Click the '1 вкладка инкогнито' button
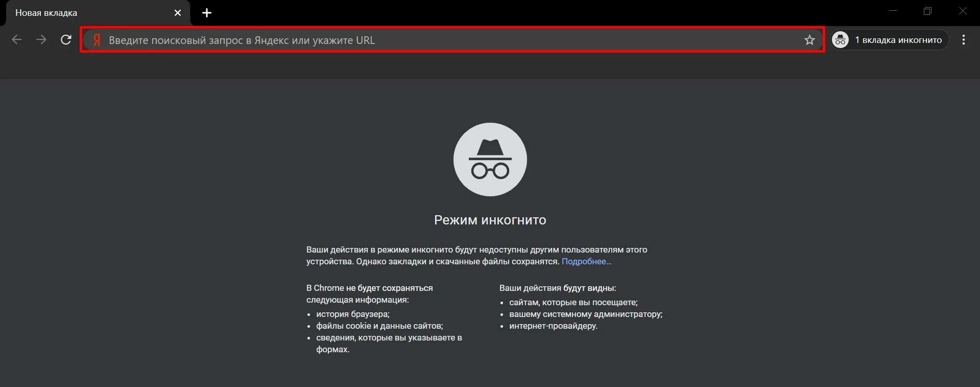Viewport: 980px width, 387px height. point(890,40)
